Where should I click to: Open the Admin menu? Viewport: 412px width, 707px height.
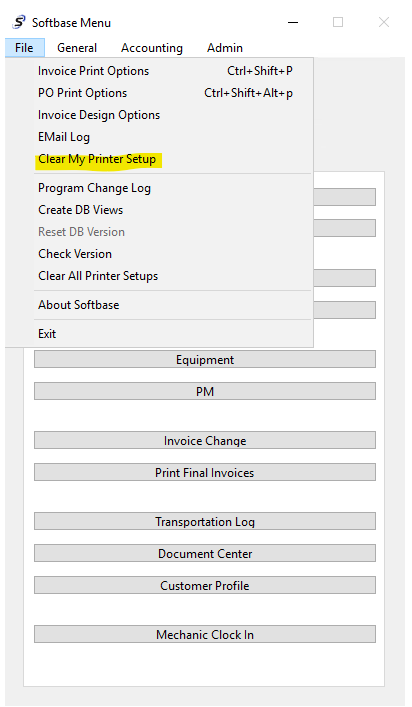tap(225, 48)
